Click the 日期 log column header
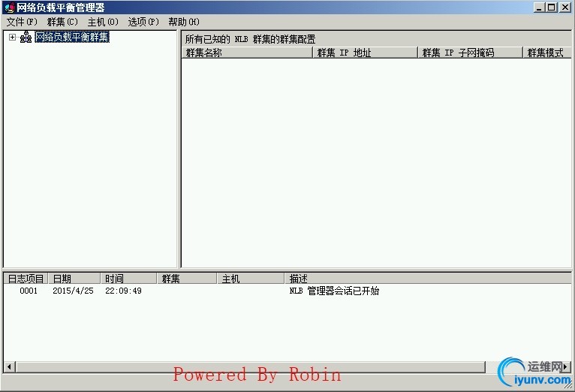The height and width of the screenshot is (392, 575). pyautogui.click(x=74, y=279)
